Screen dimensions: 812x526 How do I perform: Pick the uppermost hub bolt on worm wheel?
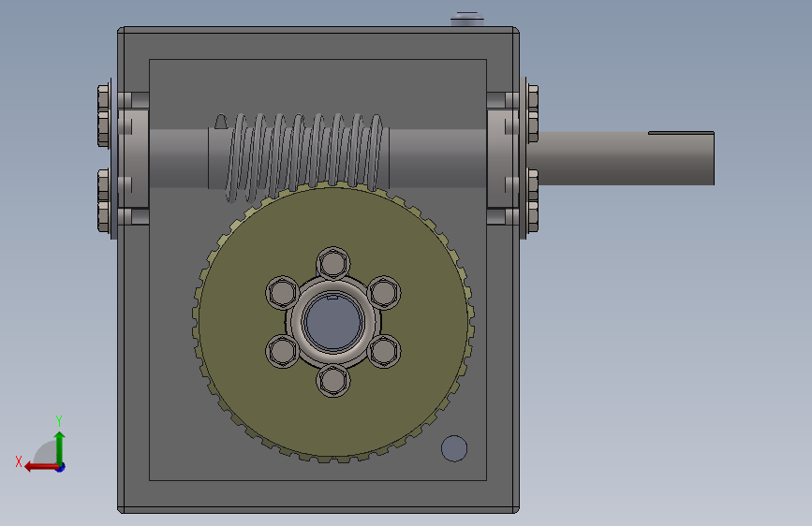click(x=333, y=263)
